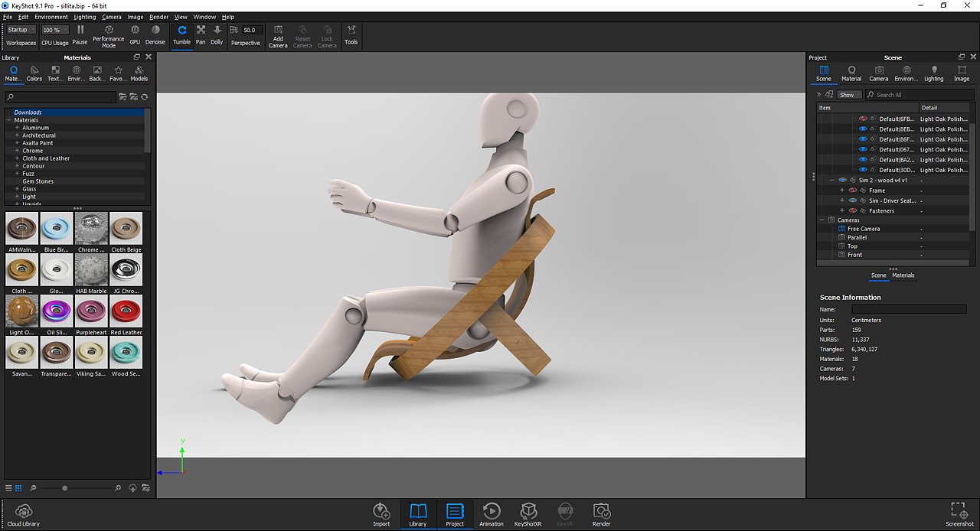This screenshot has width=980, height=531.
Task: Open the Render menu
Action: point(158,17)
